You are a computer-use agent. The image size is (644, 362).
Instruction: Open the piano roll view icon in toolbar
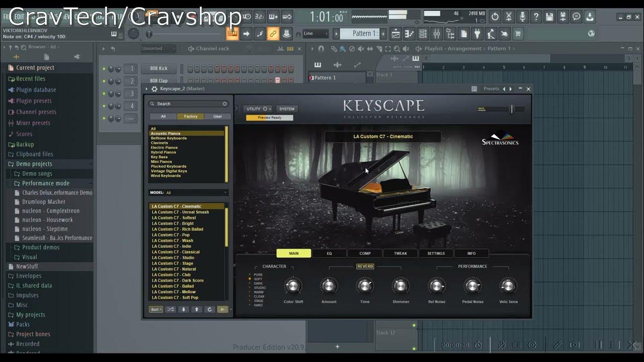(x=409, y=34)
